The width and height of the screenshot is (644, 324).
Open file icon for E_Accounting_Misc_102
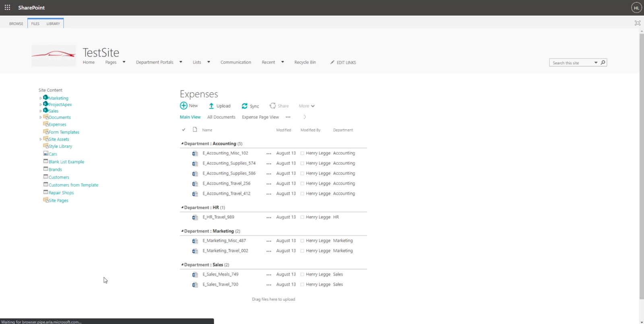click(x=195, y=153)
